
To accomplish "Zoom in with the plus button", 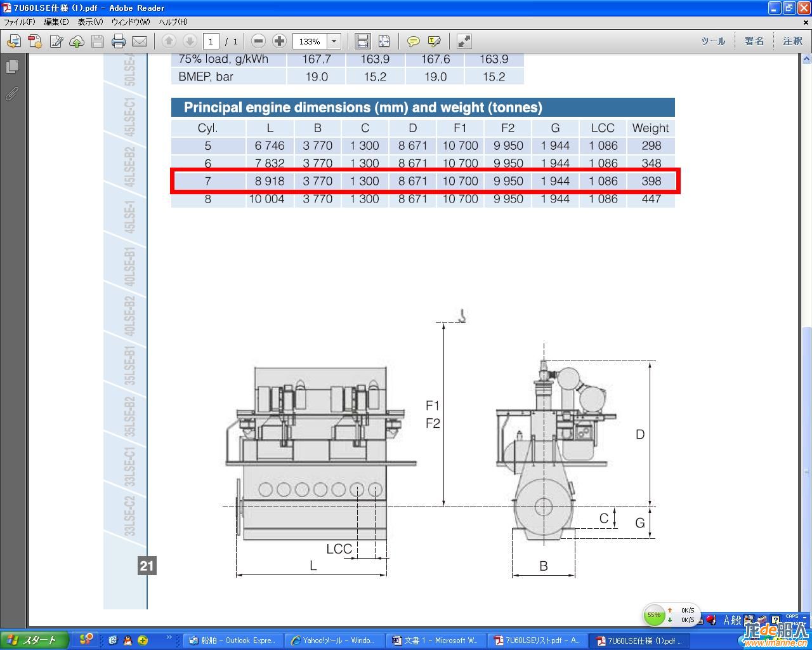I will click(279, 41).
